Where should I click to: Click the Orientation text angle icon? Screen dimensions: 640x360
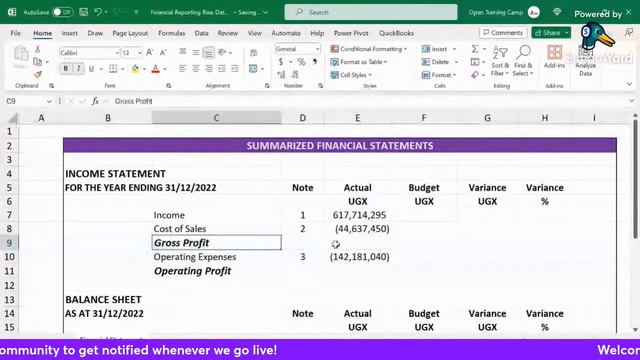(x=222, y=52)
